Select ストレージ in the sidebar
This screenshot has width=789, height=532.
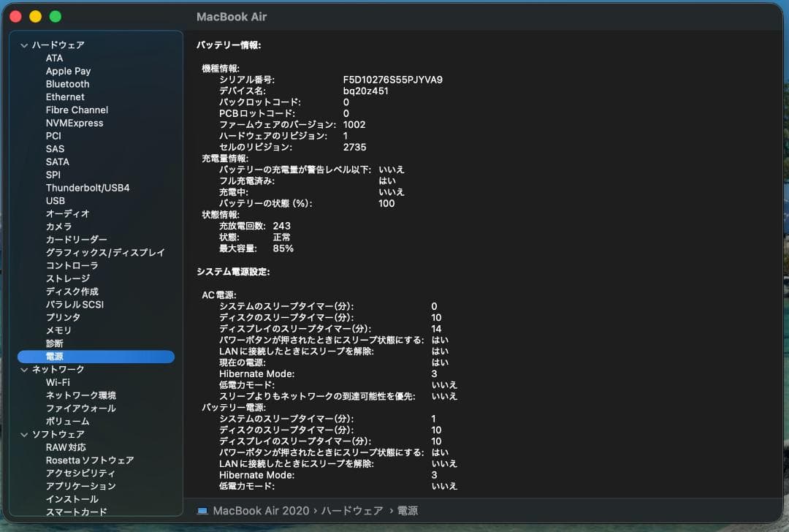click(x=67, y=278)
